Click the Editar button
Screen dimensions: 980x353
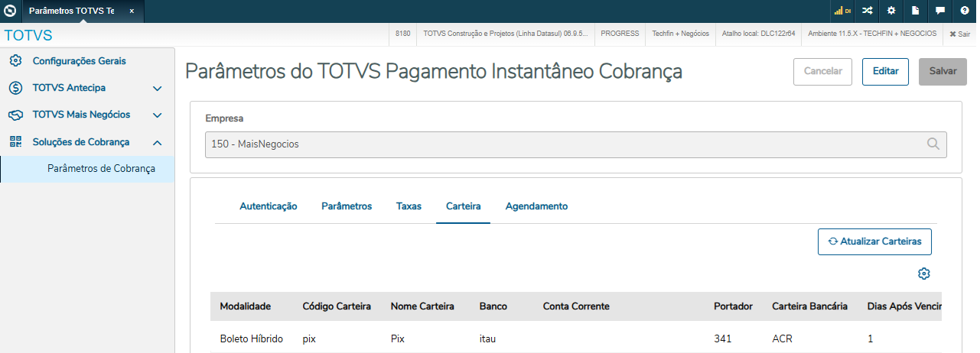[885, 71]
